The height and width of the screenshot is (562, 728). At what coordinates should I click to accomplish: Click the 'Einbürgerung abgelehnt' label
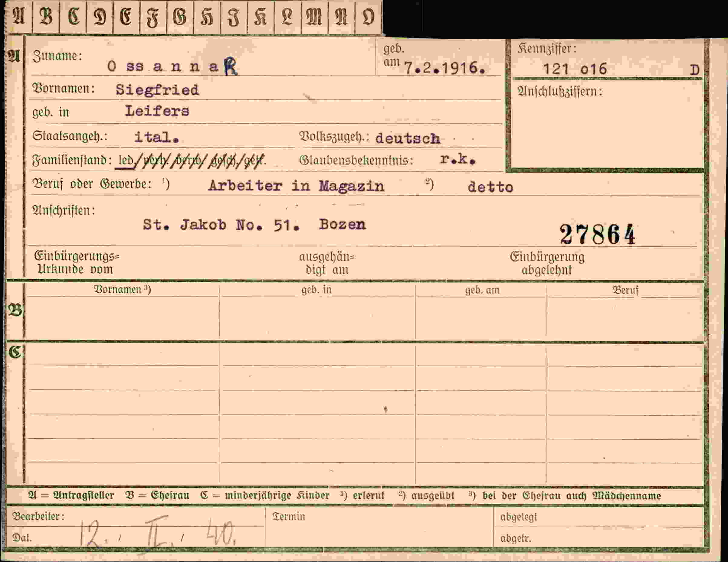click(x=547, y=263)
